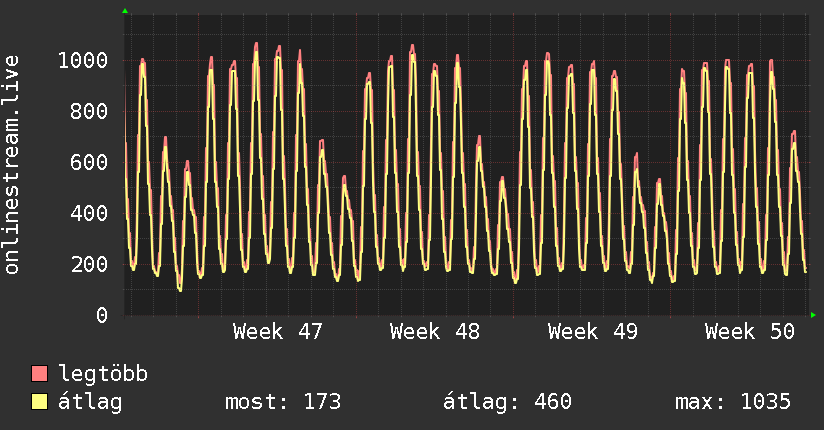Click the 800 y-axis label

[89, 111]
